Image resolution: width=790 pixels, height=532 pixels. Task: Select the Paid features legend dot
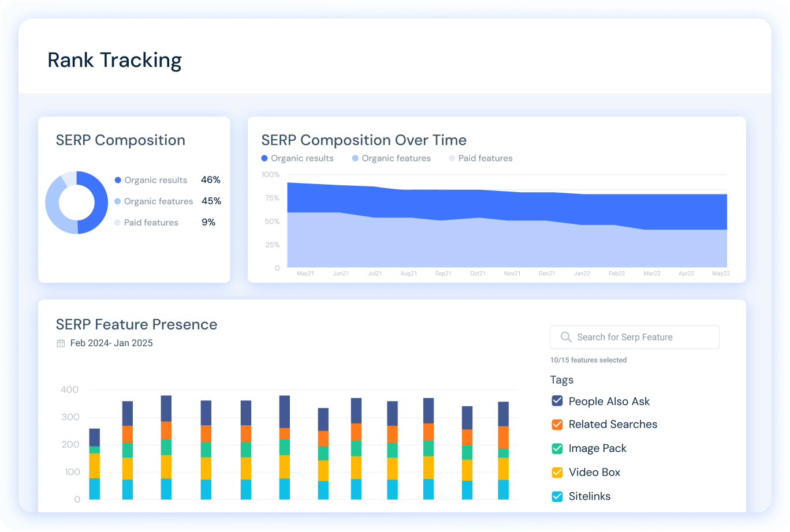[451, 158]
